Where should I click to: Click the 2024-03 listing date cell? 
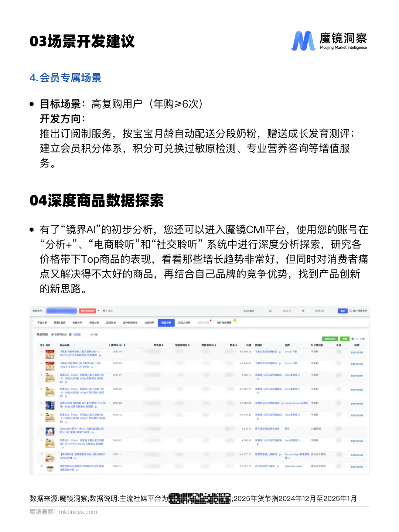click(117, 403)
